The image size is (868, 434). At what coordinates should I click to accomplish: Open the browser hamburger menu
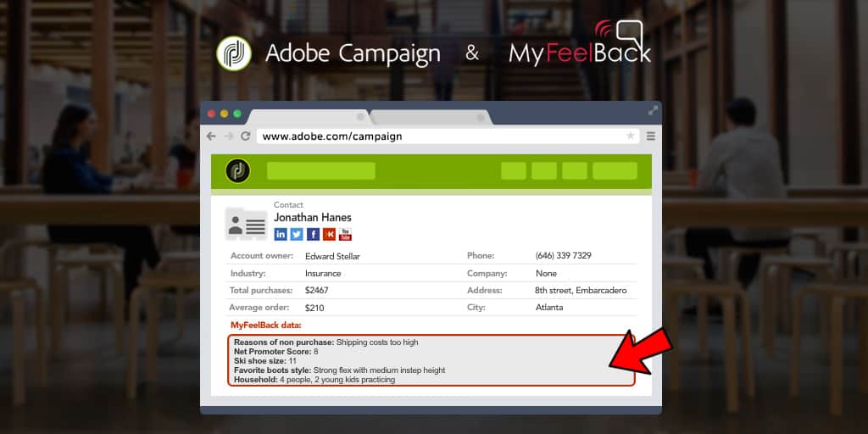651,136
